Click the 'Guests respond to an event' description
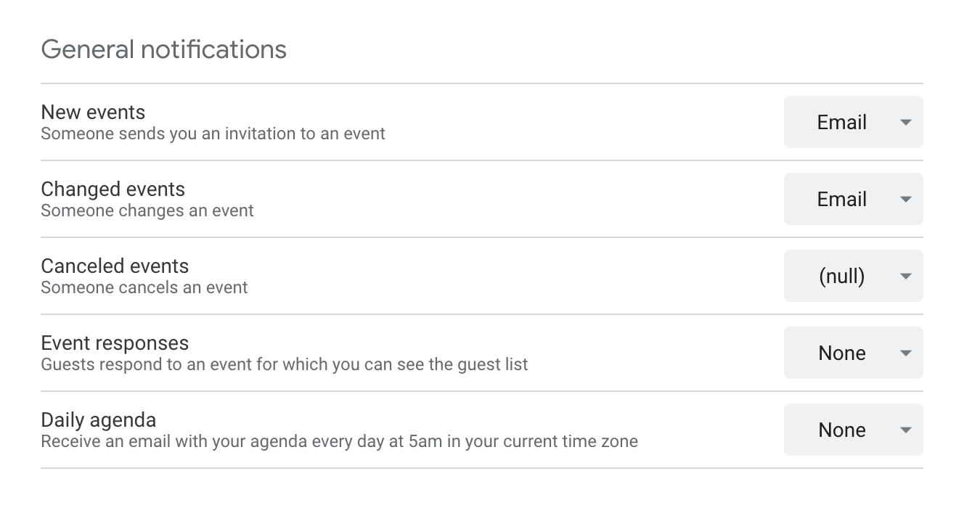Image resolution: width=980 pixels, height=524 pixels. [x=284, y=365]
